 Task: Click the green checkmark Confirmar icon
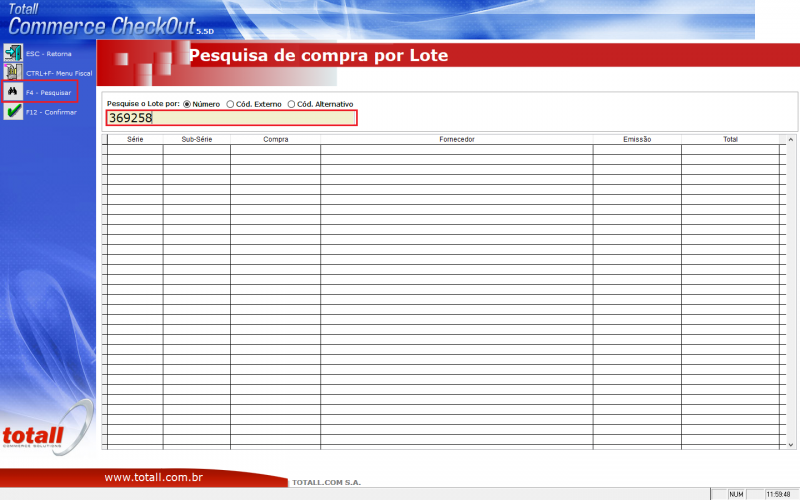tap(13, 112)
